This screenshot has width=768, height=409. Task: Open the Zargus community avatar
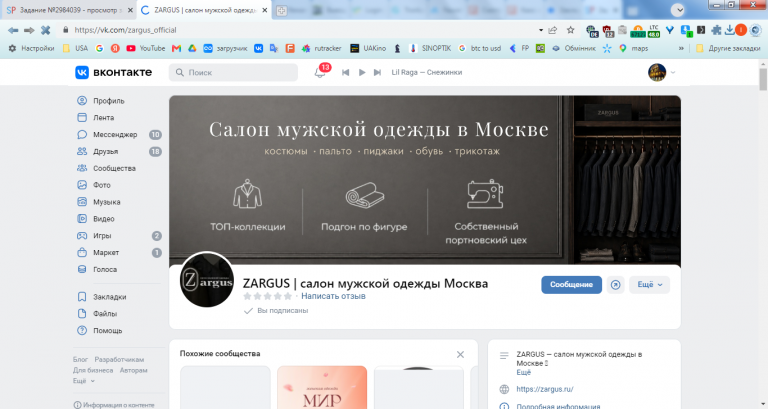207,280
